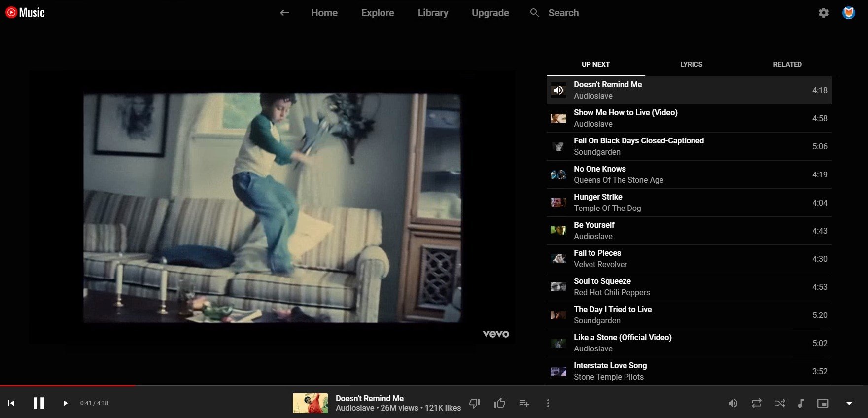Click the Search magnifier icon
Image resolution: width=868 pixels, height=418 pixels.
[534, 13]
